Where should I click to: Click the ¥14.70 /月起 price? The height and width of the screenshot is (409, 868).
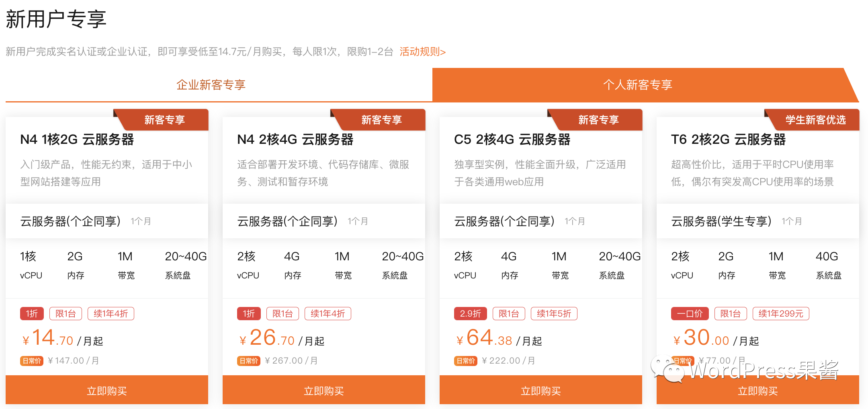(63, 338)
